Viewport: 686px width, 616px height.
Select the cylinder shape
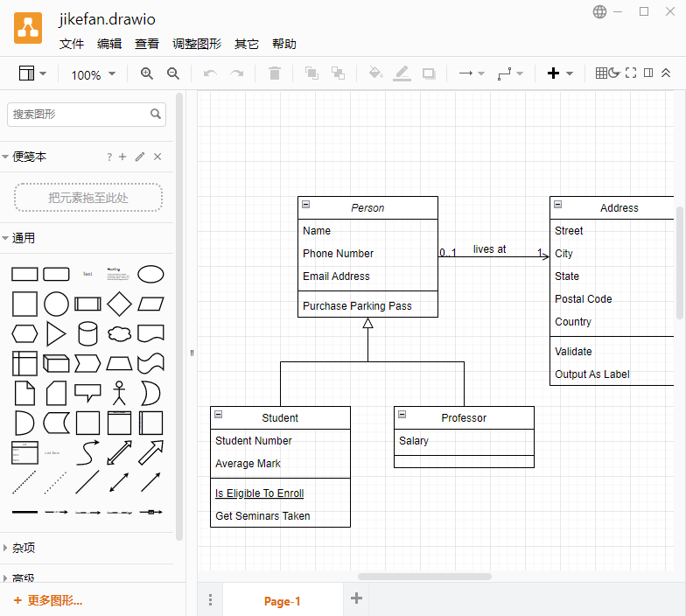pos(87,334)
